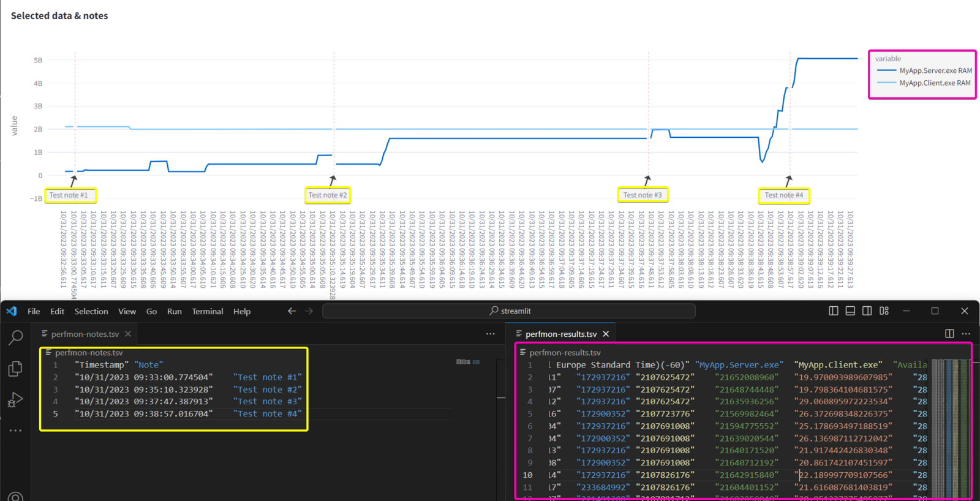Click the streamlit command center search box

509,311
